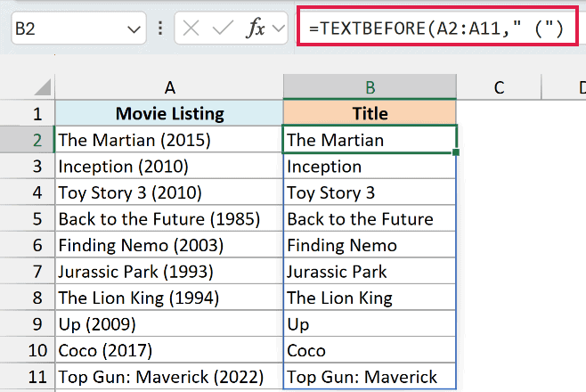
Task: Click cell 'Top Gun: Maverick (2022)'
Action: (169, 377)
